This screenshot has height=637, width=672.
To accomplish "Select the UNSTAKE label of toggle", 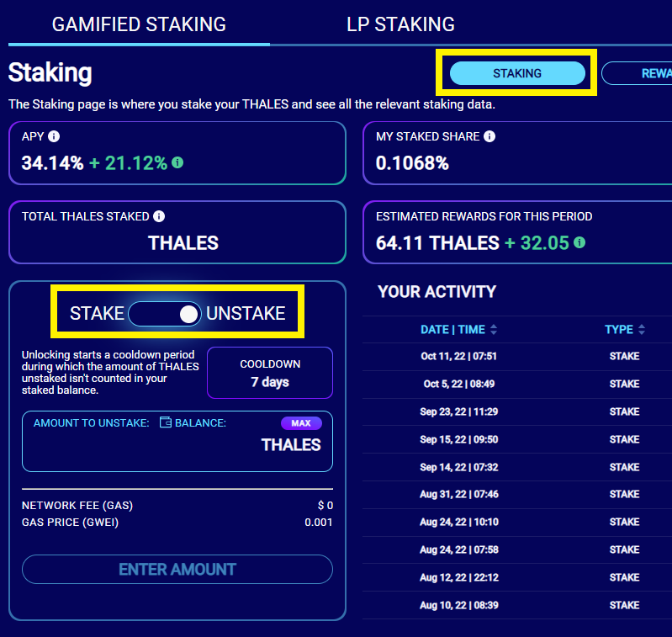I will point(246,313).
